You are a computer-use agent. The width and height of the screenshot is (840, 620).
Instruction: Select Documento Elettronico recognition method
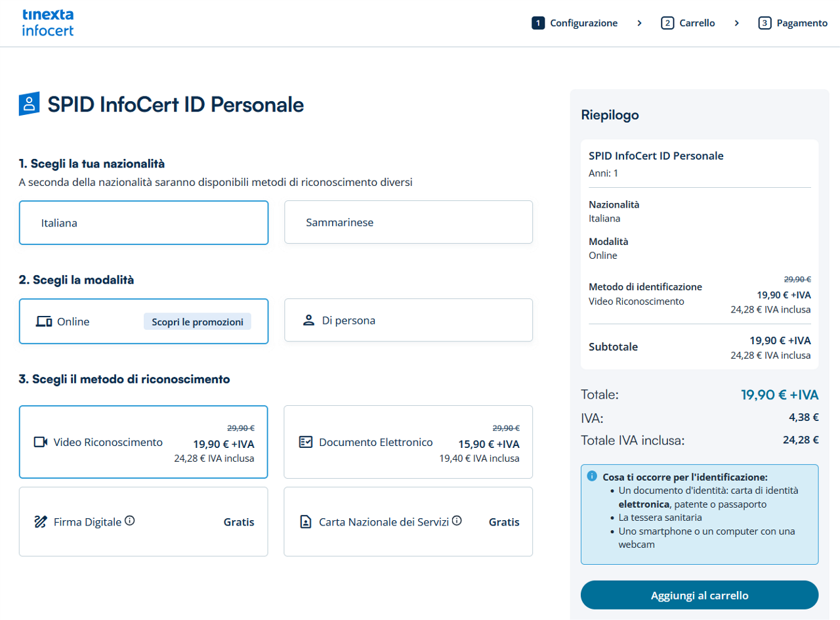(x=408, y=442)
